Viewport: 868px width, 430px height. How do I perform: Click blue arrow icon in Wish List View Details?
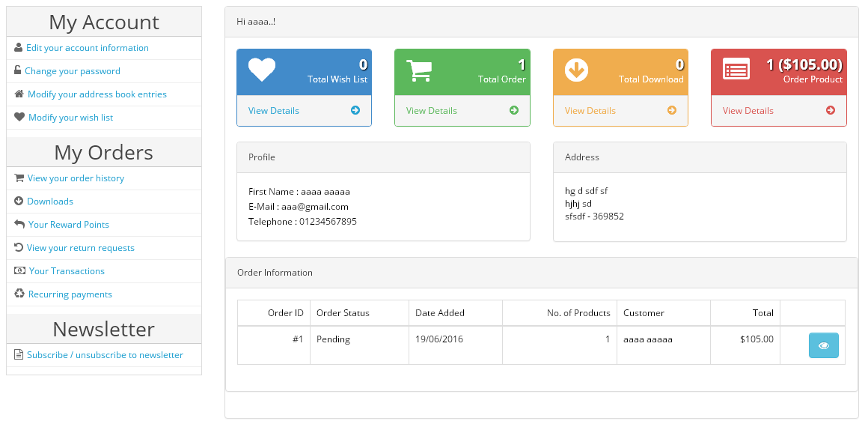[355, 110]
